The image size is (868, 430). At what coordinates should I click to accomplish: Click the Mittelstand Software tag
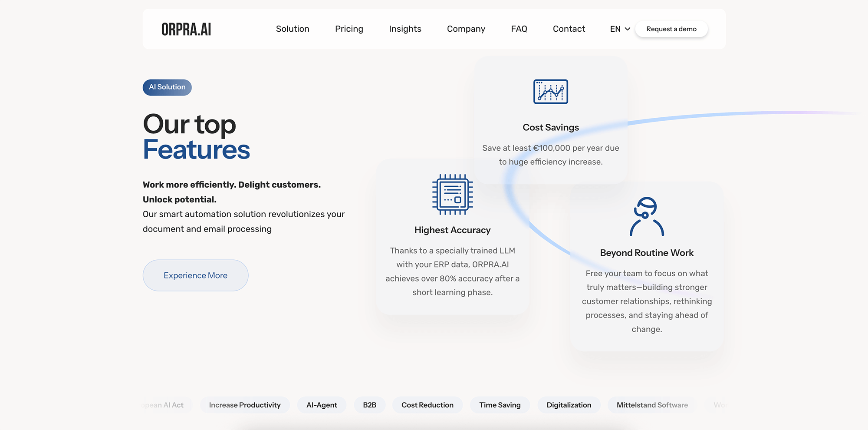[x=651, y=405]
